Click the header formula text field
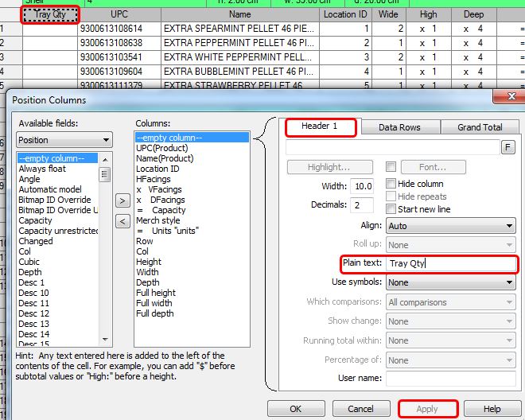The width and height of the screenshot is (525, 420). pyautogui.click(x=392, y=147)
